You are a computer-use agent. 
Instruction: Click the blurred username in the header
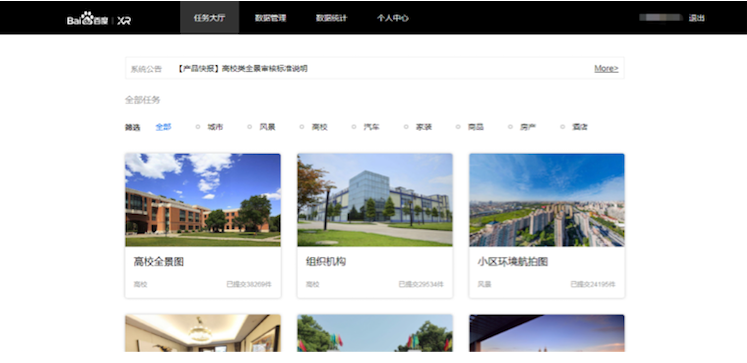661,18
